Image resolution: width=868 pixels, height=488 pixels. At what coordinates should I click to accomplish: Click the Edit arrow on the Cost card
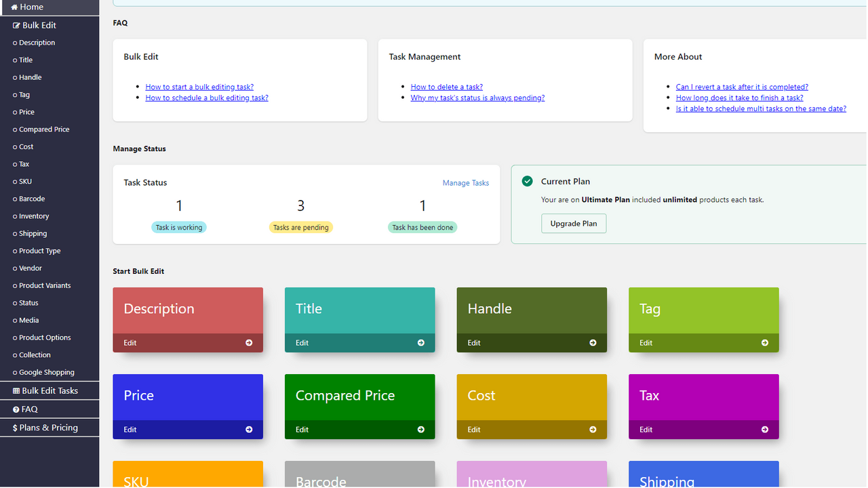click(593, 429)
